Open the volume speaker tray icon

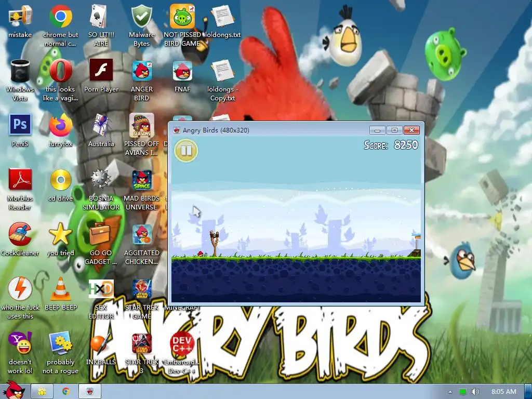coord(475,392)
